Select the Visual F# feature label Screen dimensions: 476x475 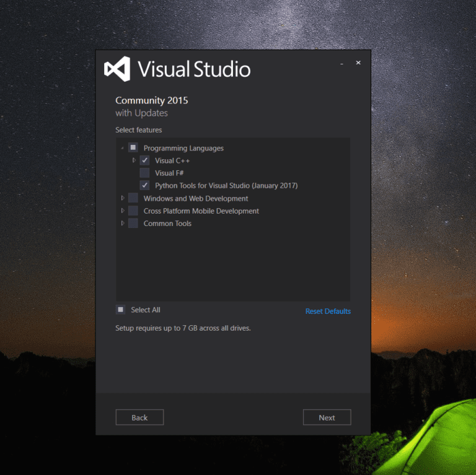click(x=169, y=173)
